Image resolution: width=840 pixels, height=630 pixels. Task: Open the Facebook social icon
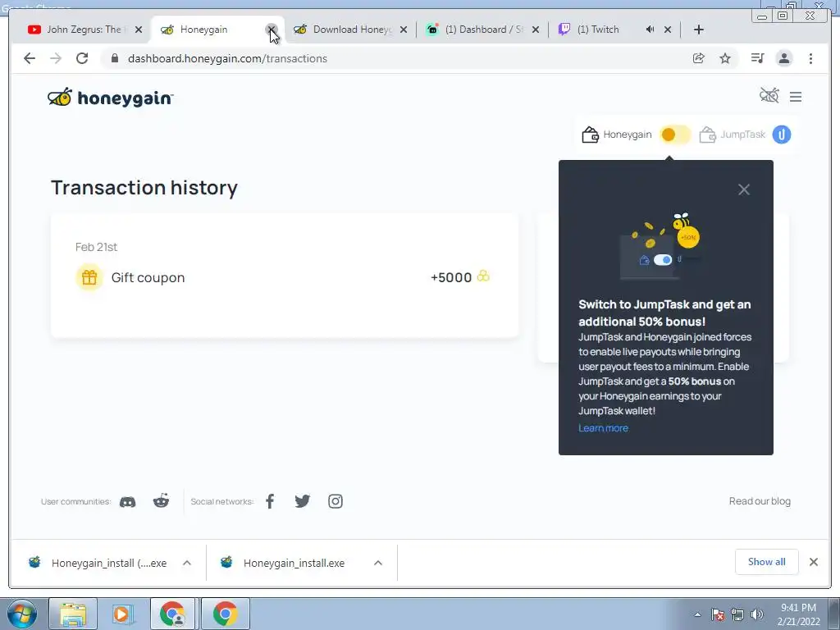270,501
